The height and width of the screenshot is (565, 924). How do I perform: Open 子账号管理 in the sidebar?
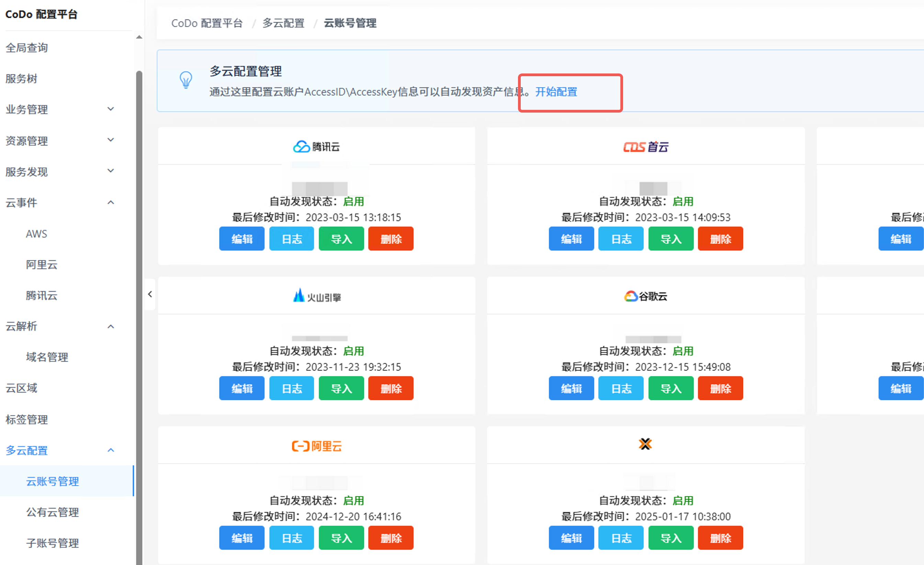tap(53, 543)
